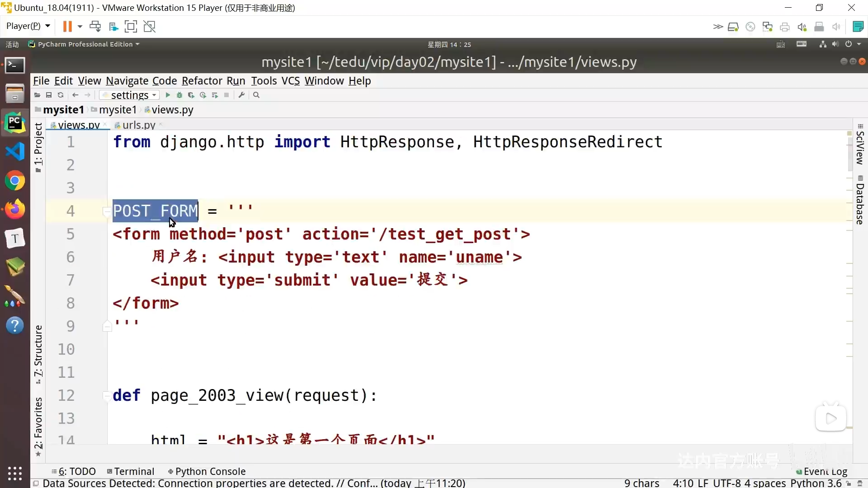Open the Terminal tool window button
The height and width of the screenshot is (488, 868).
131,471
